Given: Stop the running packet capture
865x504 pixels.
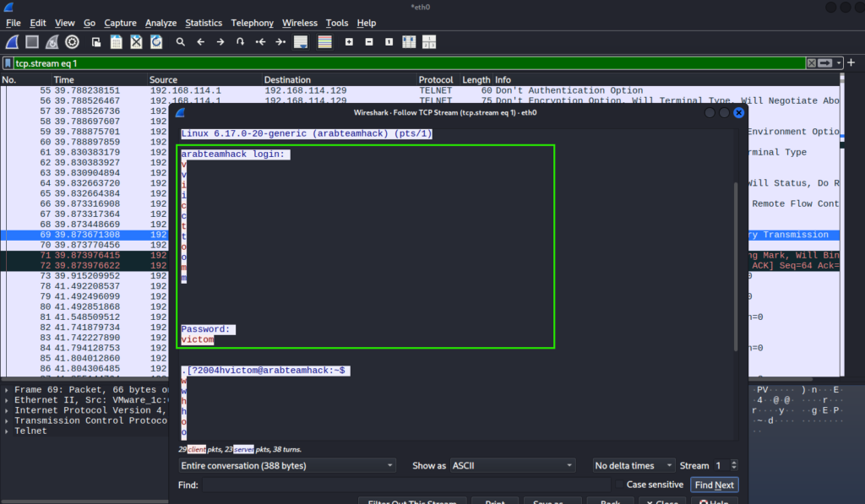Looking at the screenshot, I should [32, 41].
